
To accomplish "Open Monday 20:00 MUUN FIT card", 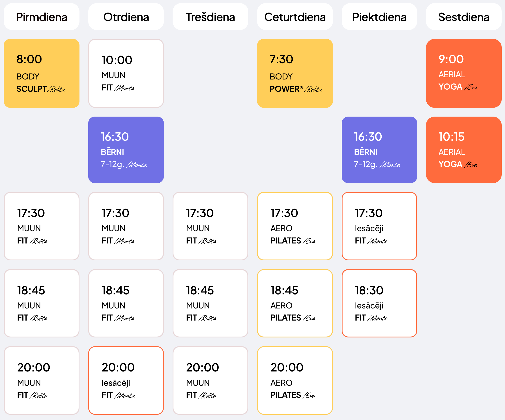I will (41, 380).
